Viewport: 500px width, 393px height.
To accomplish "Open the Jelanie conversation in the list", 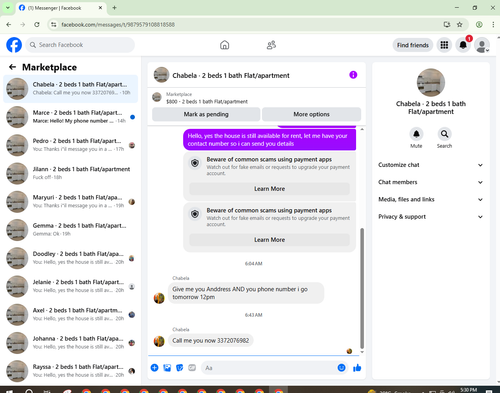I will pos(70,286).
